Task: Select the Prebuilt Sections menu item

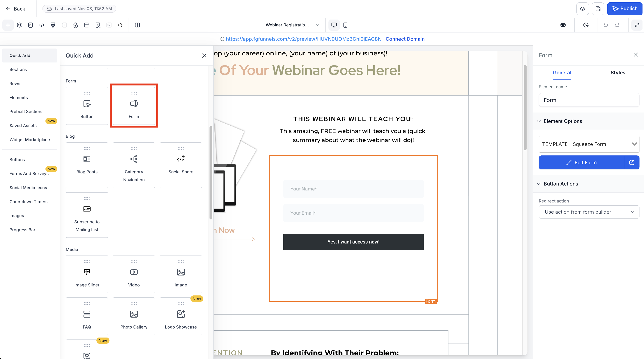Action: coord(26,111)
